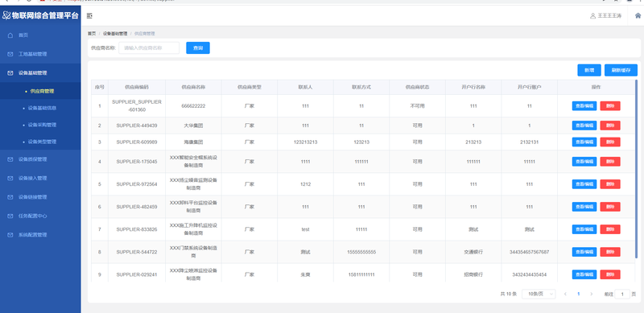Click the contact cell 123213213
644x313 pixels.
click(305, 142)
